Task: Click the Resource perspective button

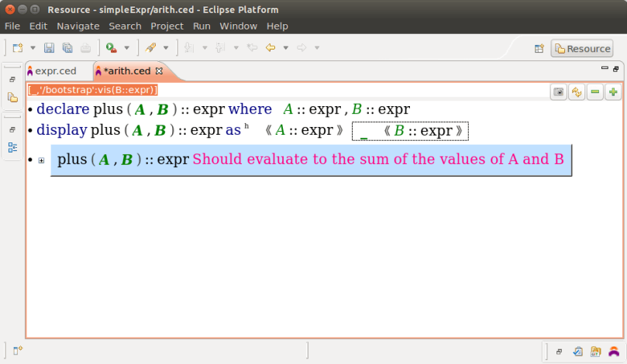Action: (x=581, y=49)
